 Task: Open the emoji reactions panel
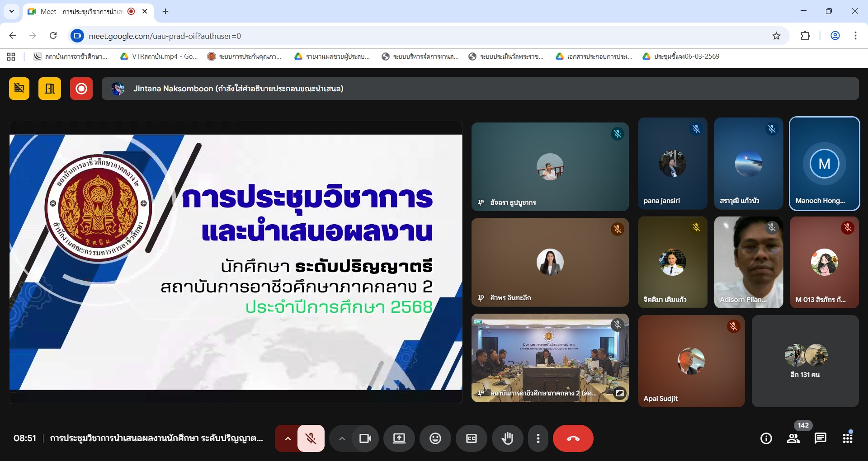(435, 438)
